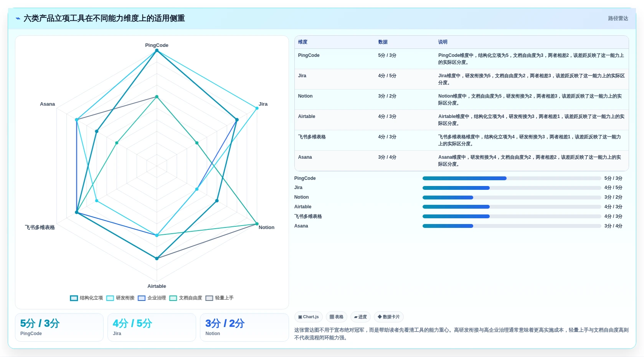Toggle the 文档自由度 legend swatch
The width and height of the screenshot is (644, 357).
173,298
